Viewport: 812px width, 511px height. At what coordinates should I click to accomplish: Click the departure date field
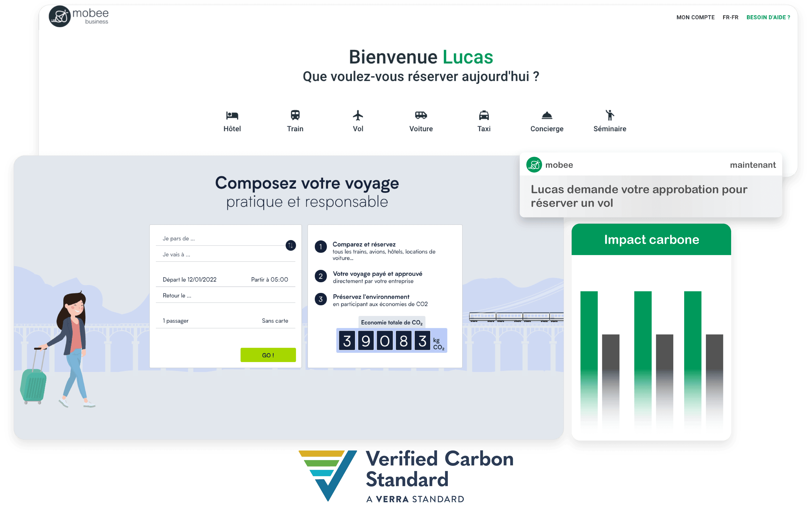tap(190, 279)
